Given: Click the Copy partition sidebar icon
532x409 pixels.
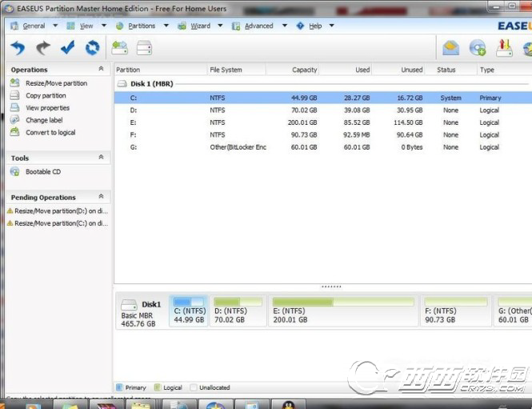Looking at the screenshot, I should (14, 95).
